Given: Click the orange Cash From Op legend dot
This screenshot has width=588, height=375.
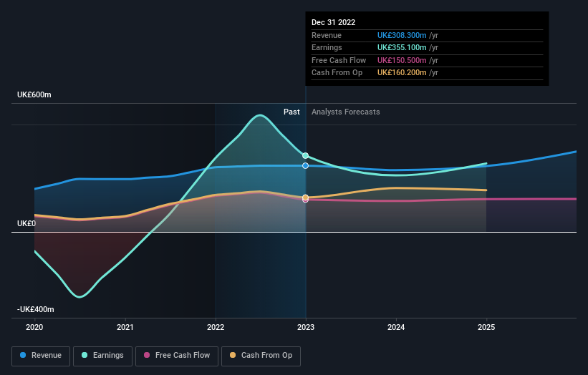Looking at the screenshot, I should pyautogui.click(x=233, y=355).
